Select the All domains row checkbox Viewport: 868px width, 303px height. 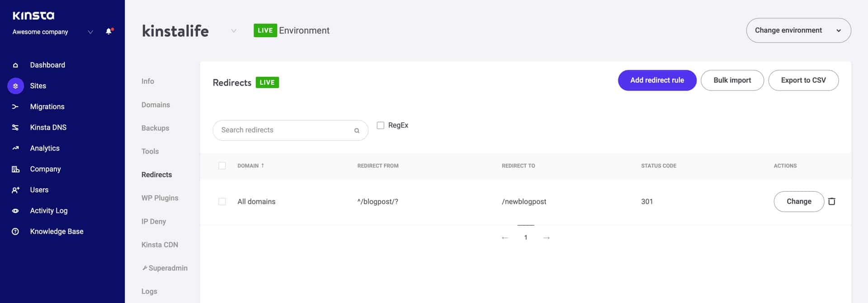pyautogui.click(x=222, y=202)
